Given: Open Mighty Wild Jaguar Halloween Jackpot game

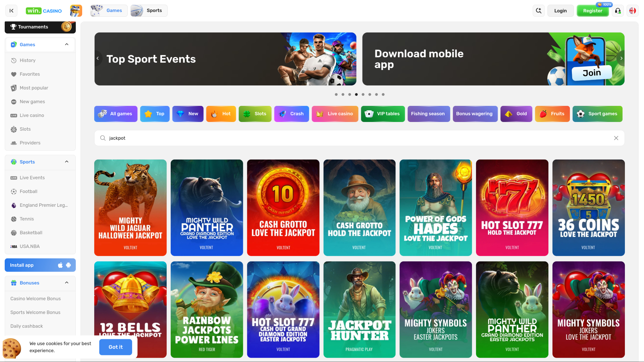Looking at the screenshot, I should (130, 208).
